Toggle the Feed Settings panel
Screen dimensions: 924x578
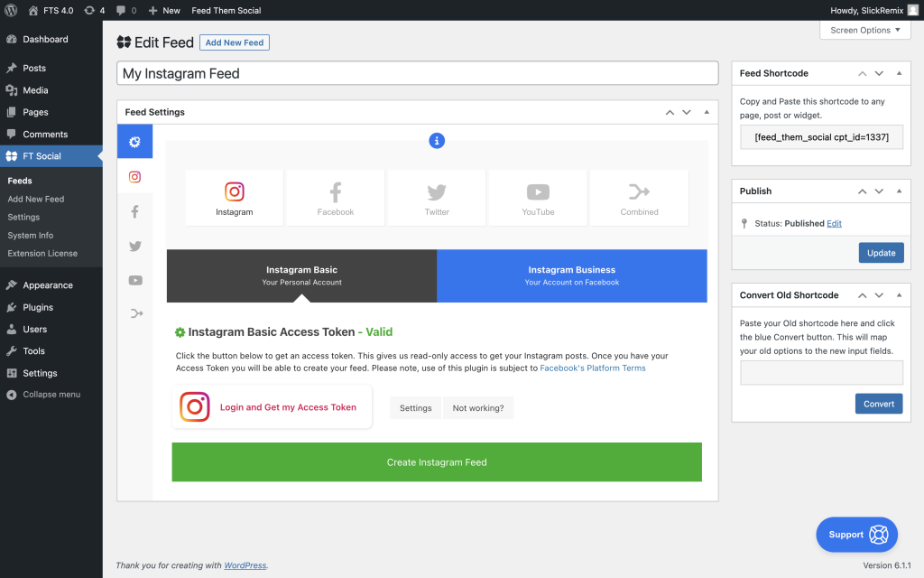[x=707, y=112]
